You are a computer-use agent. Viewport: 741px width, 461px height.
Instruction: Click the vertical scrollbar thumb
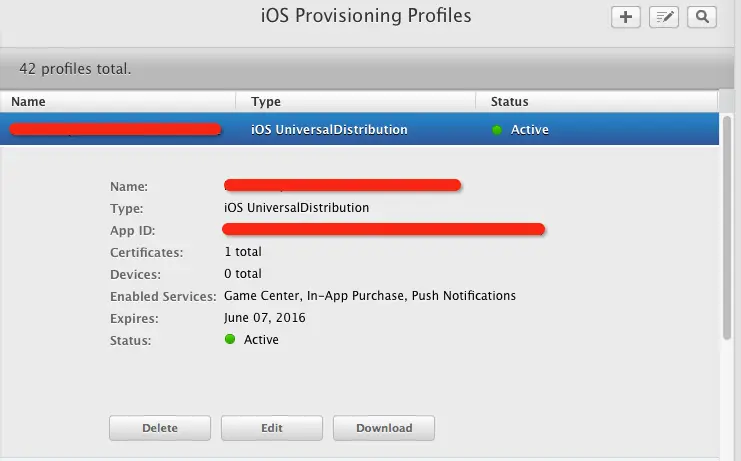727,228
